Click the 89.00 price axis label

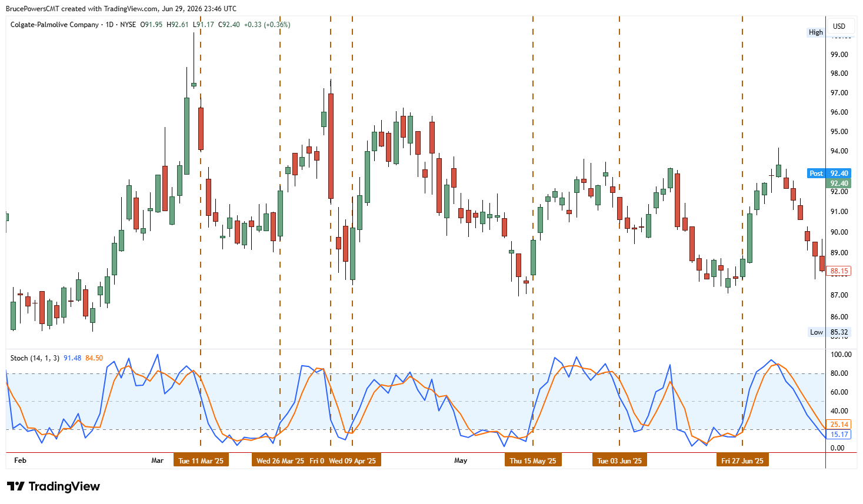coord(839,253)
